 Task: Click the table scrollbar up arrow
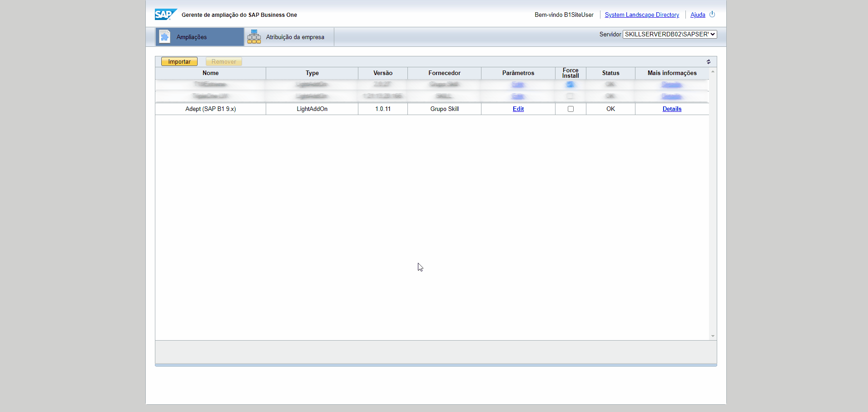pos(713,71)
